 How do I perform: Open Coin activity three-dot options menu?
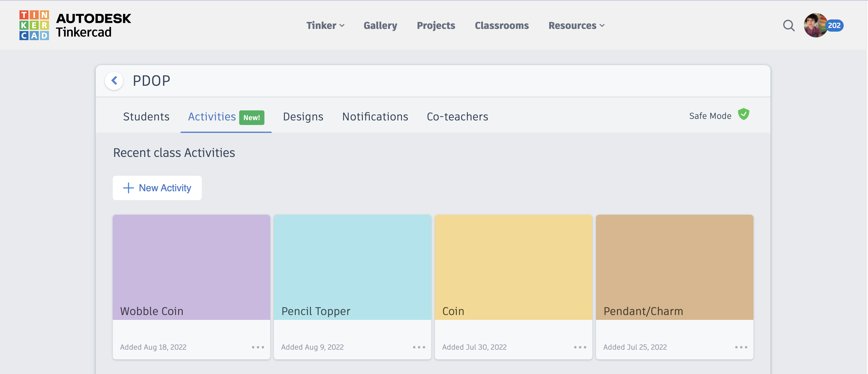(580, 347)
